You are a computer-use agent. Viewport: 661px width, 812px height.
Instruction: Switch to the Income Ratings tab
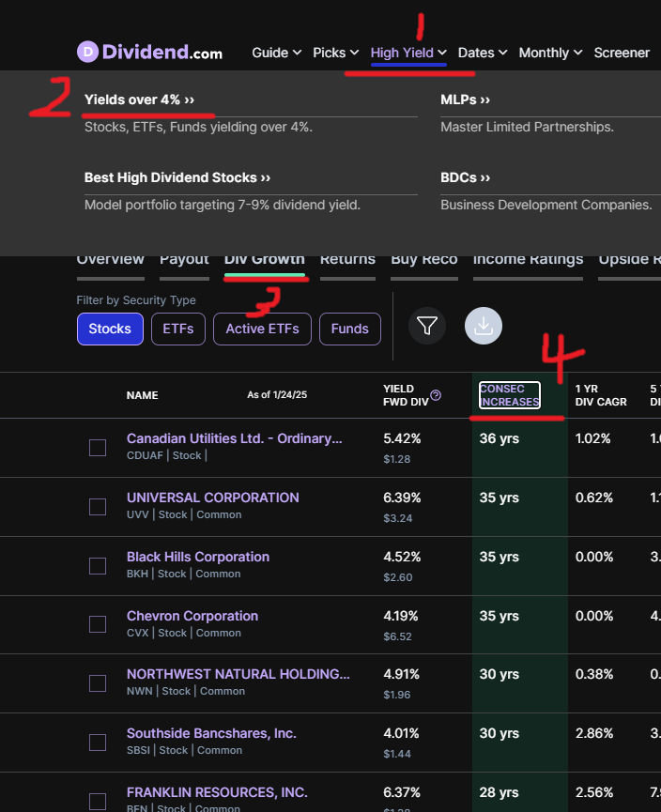[x=528, y=261]
